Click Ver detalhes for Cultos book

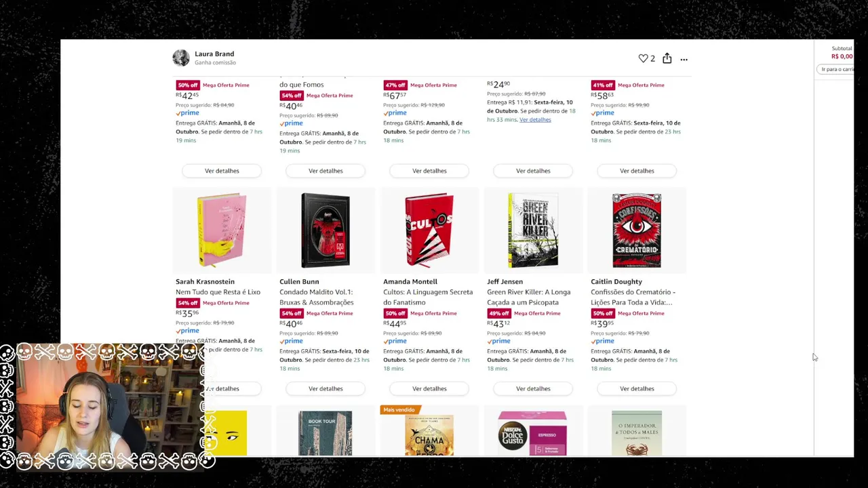(x=429, y=388)
